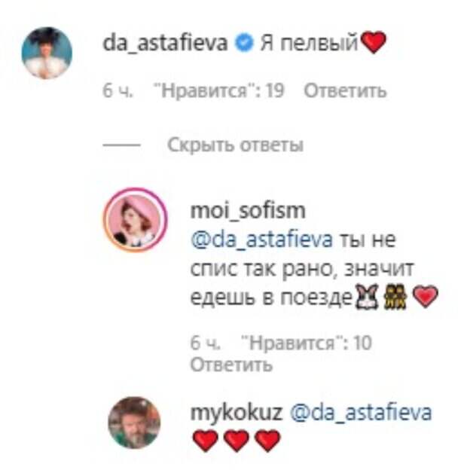This screenshot has height=476, width=467.
Task: View likes count "Нравится": 19
Action: click(219, 90)
